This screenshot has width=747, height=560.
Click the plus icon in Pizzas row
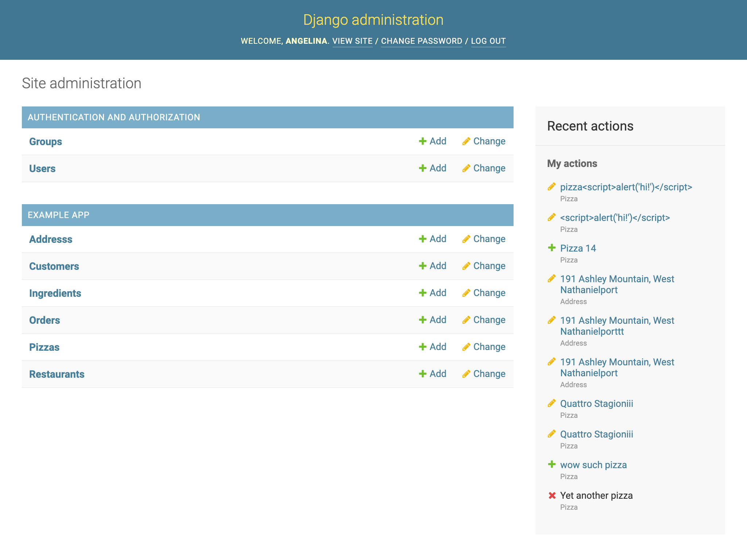(x=422, y=347)
